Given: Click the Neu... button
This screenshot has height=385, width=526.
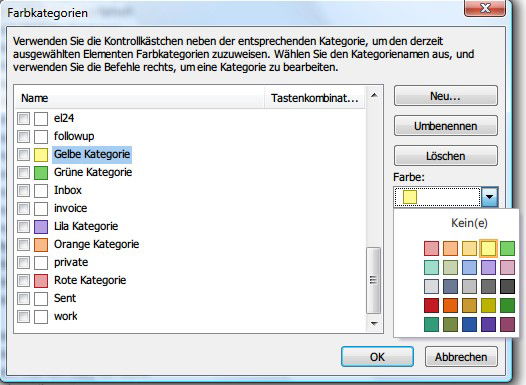Looking at the screenshot, I should pos(445,96).
